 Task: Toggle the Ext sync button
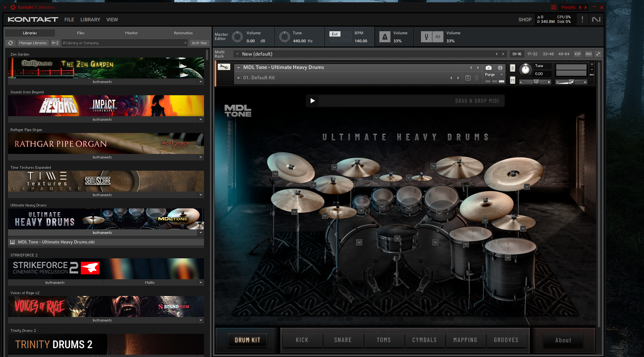coord(335,34)
